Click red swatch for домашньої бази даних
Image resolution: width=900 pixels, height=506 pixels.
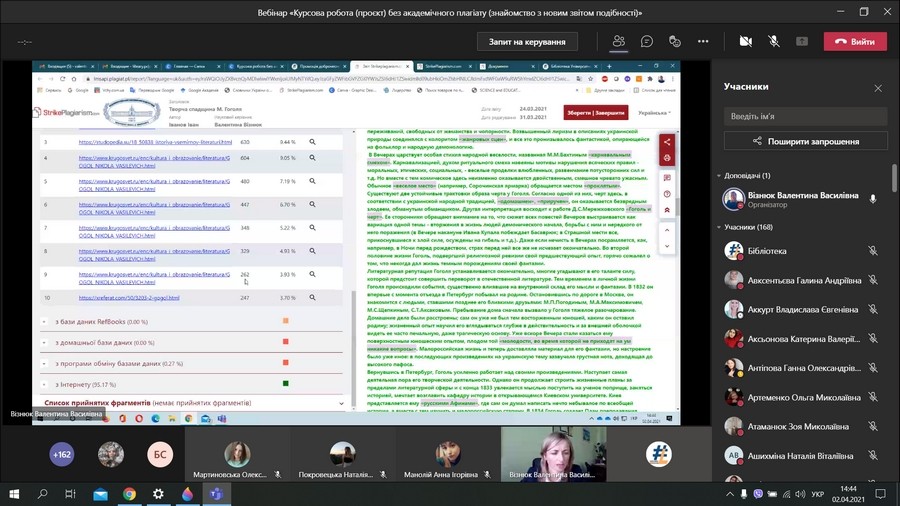(285, 341)
